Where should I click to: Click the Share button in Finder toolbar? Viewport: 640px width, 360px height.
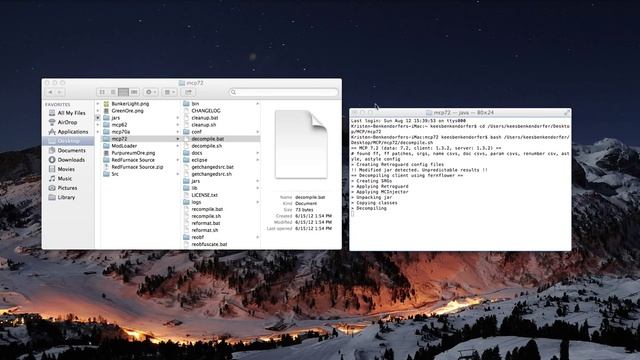188,92
